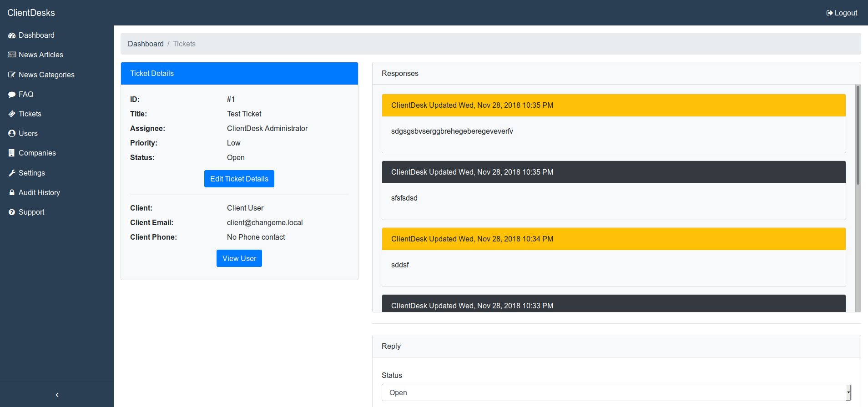Click the Support question mark icon
The height and width of the screenshot is (407, 868).
[12, 212]
